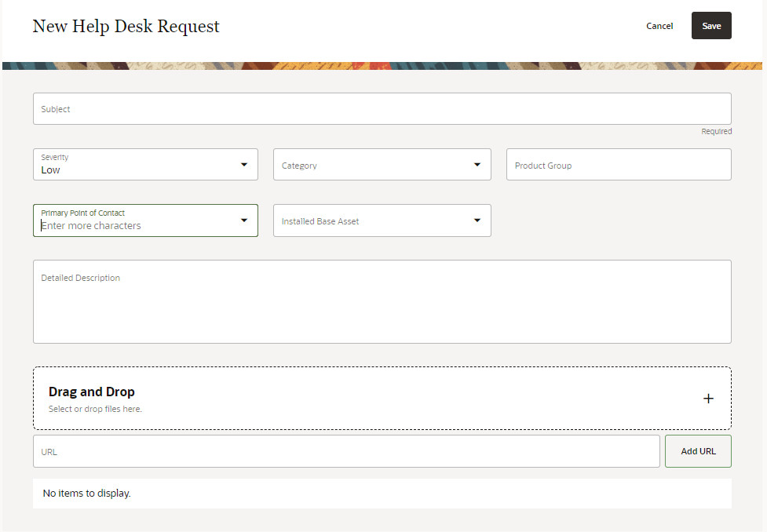767x532 pixels.
Task: Cancel the new help desk request
Action: [659, 26]
